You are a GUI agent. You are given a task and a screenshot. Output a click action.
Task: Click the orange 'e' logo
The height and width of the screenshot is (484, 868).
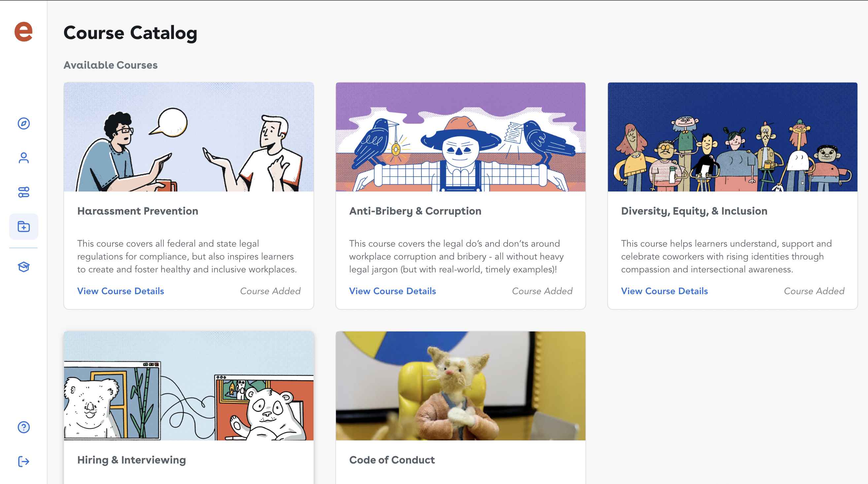coord(23,32)
